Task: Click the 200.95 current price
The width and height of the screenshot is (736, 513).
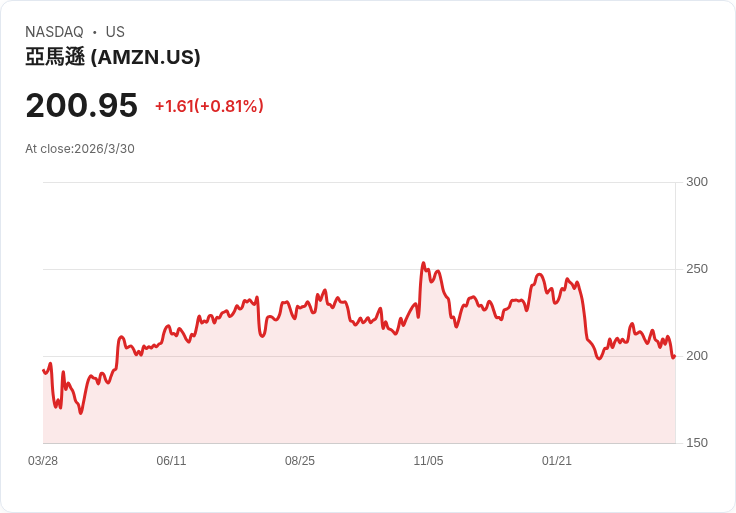Action: pos(81,105)
